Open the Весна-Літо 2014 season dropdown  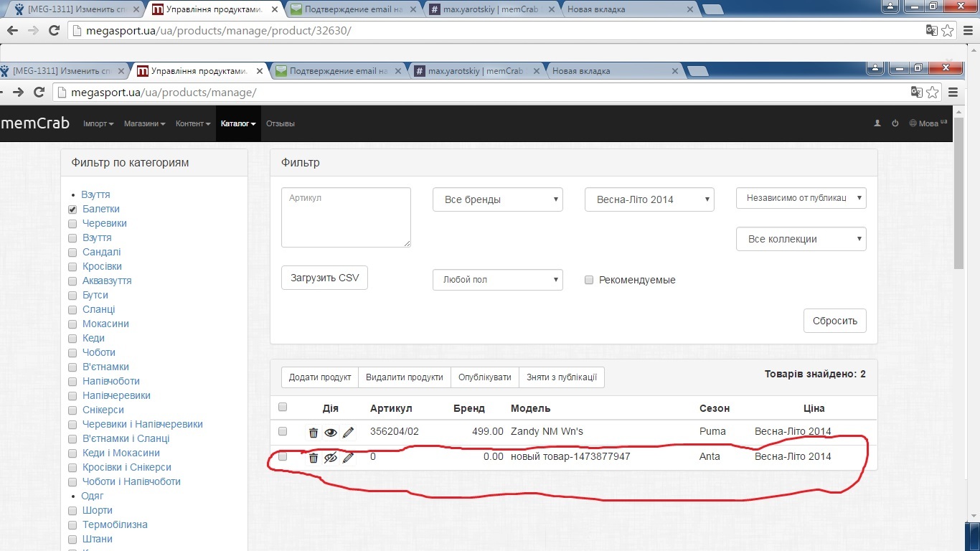click(649, 199)
